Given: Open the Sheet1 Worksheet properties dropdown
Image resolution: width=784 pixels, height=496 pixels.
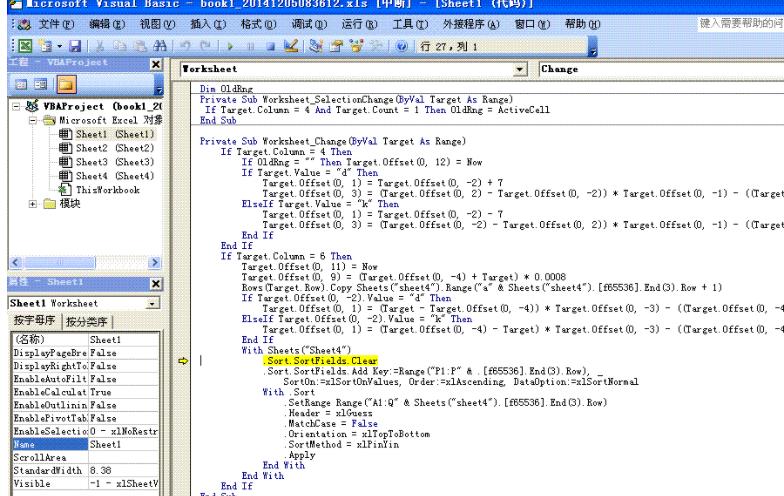Looking at the screenshot, I should (x=152, y=303).
